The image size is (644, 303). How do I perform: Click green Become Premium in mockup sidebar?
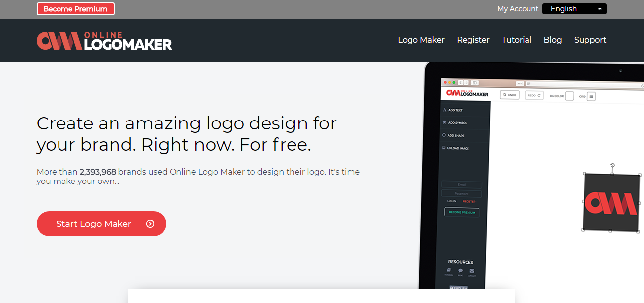tap(462, 212)
